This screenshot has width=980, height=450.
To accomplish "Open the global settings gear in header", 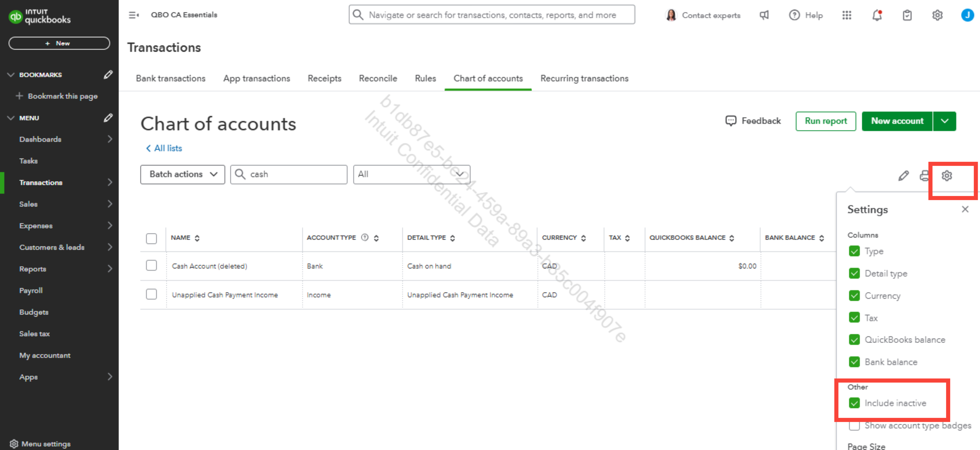I will coord(937,15).
